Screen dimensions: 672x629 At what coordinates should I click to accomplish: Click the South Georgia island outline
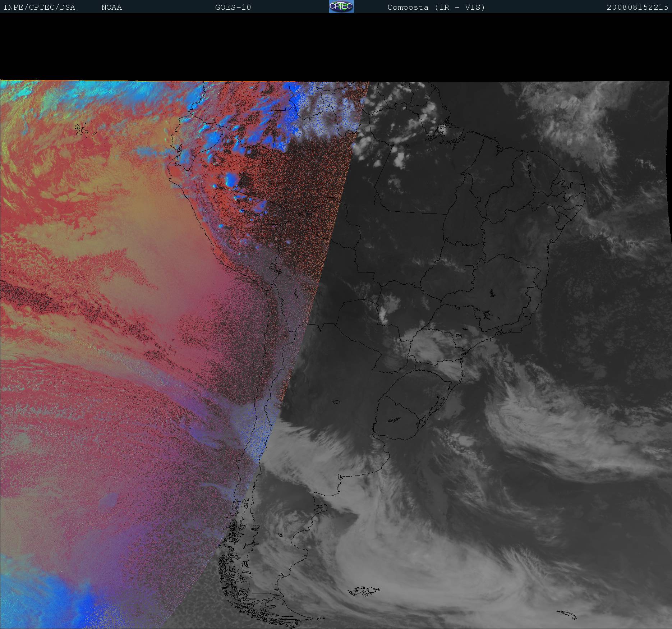point(567,615)
